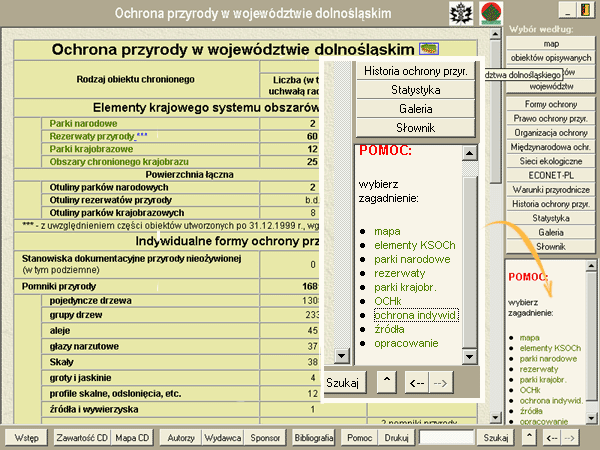
Task: Click the red tree emblem icon
Action: [x=490, y=12]
